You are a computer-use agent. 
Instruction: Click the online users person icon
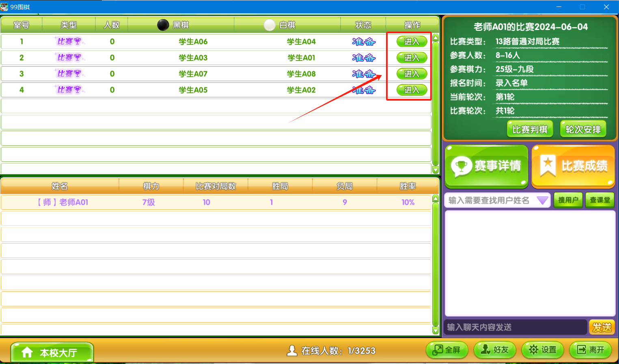pos(291,351)
